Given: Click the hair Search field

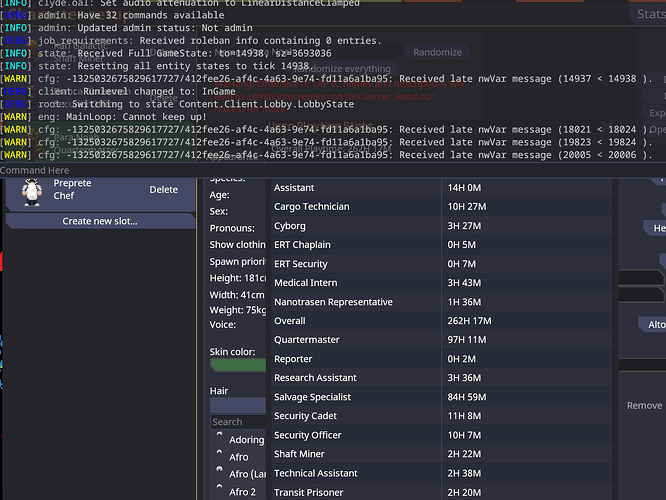Looking at the screenshot, I should (x=238, y=422).
